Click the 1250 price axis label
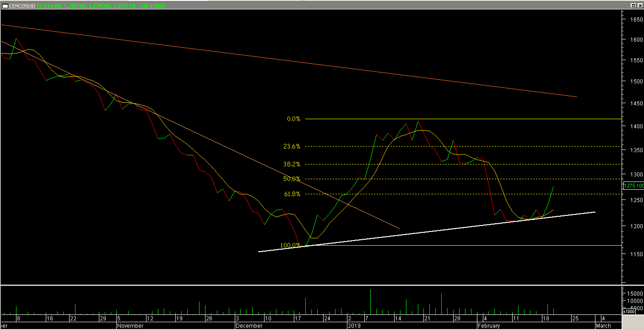Viewport: 644px width, 330px height. [x=636, y=200]
